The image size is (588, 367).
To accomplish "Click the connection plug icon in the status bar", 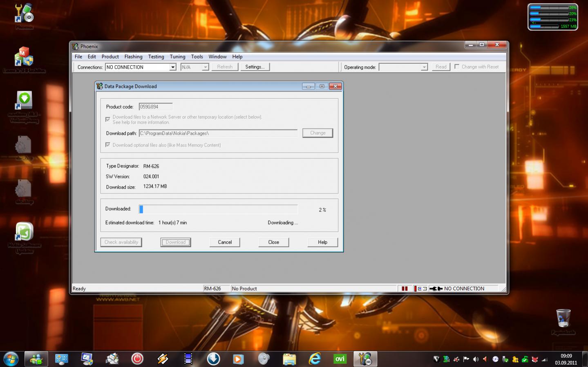I will (x=436, y=289).
